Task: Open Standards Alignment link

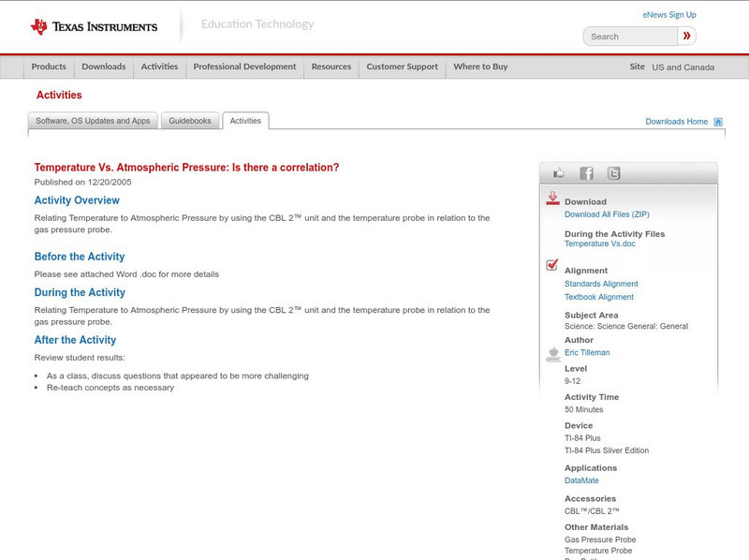Action: pyautogui.click(x=601, y=284)
